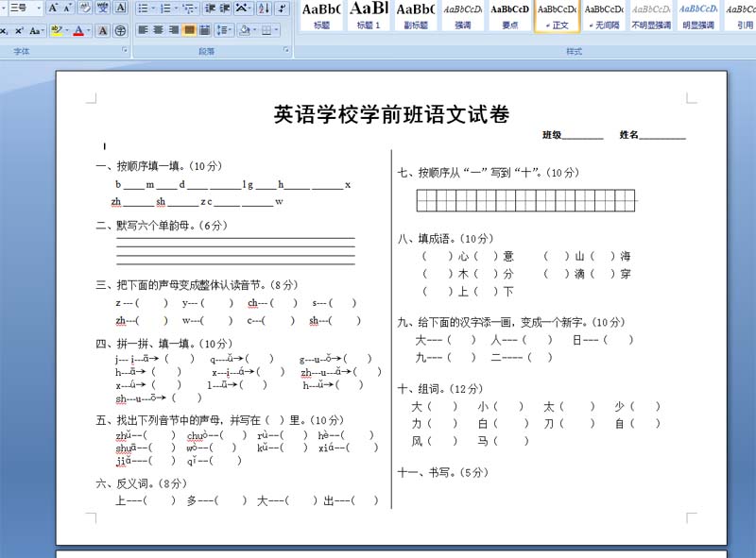This screenshot has height=558, width=756.
Task: Open the 字体 font dialog launcher
Action: point(125,50)
